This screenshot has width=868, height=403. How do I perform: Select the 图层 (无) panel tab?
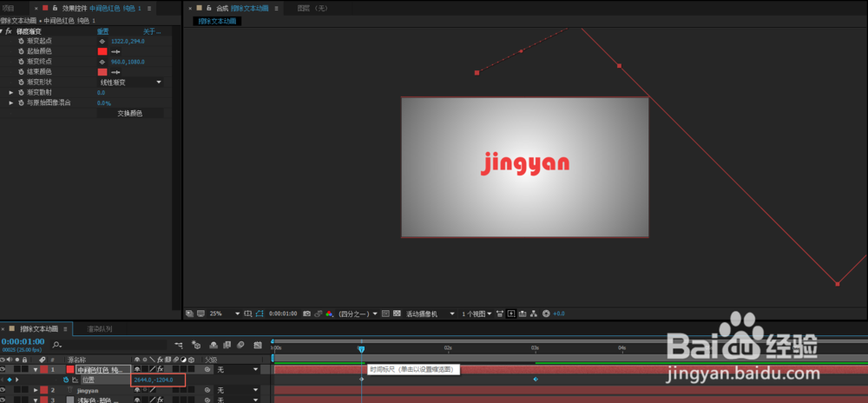coord(312,9)
